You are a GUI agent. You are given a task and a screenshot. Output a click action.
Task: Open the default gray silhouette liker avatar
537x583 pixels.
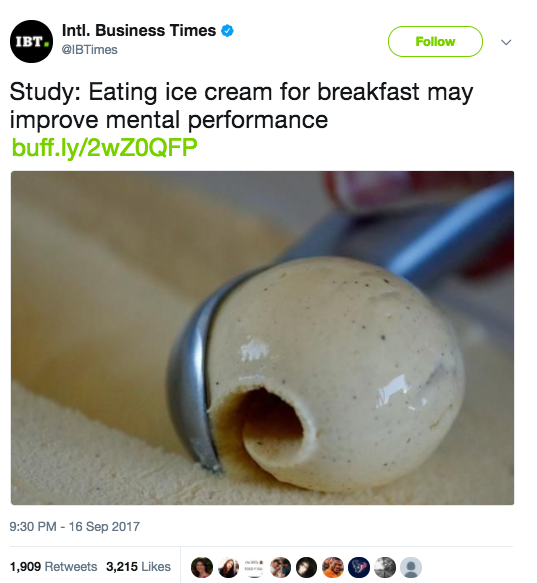[411, 567]
